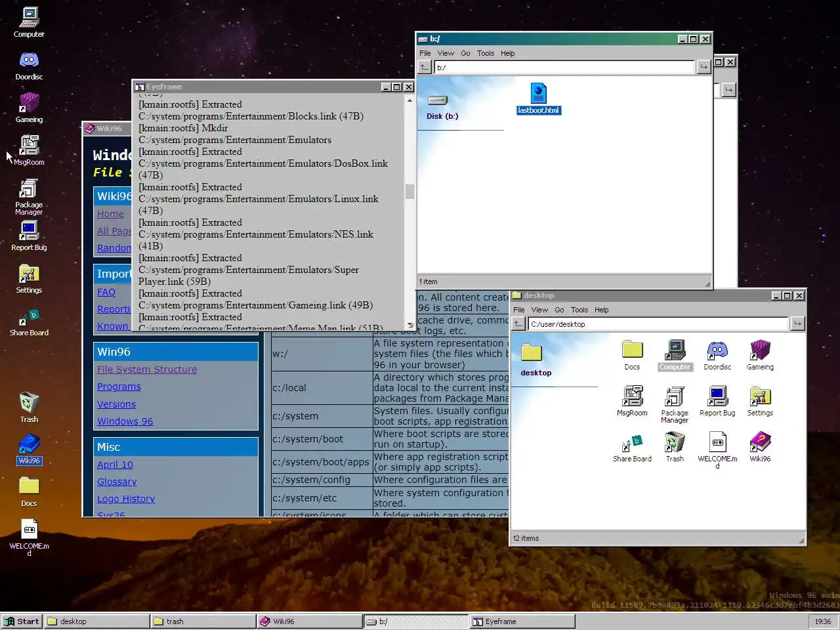Open the Glossary wiki link

tap(117, 482)
